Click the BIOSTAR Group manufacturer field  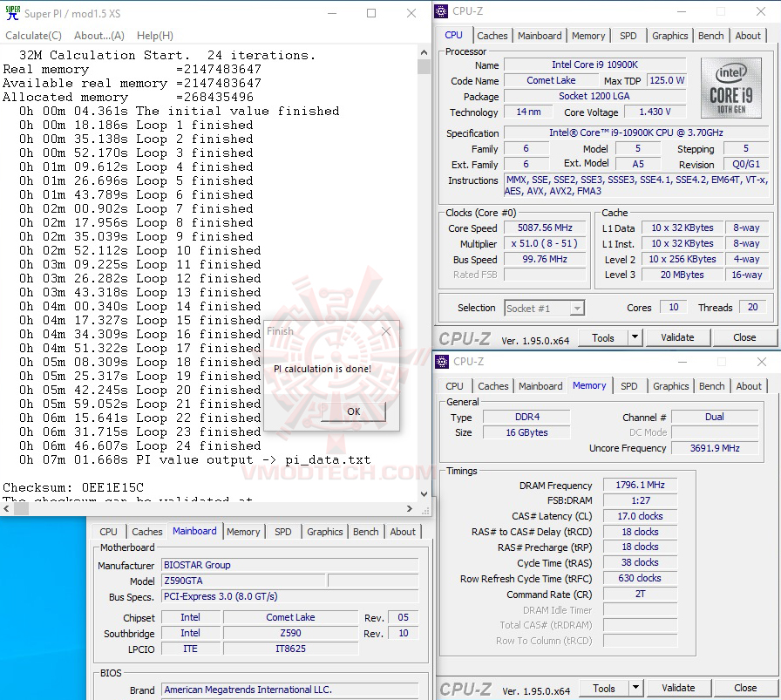[290, 565]
